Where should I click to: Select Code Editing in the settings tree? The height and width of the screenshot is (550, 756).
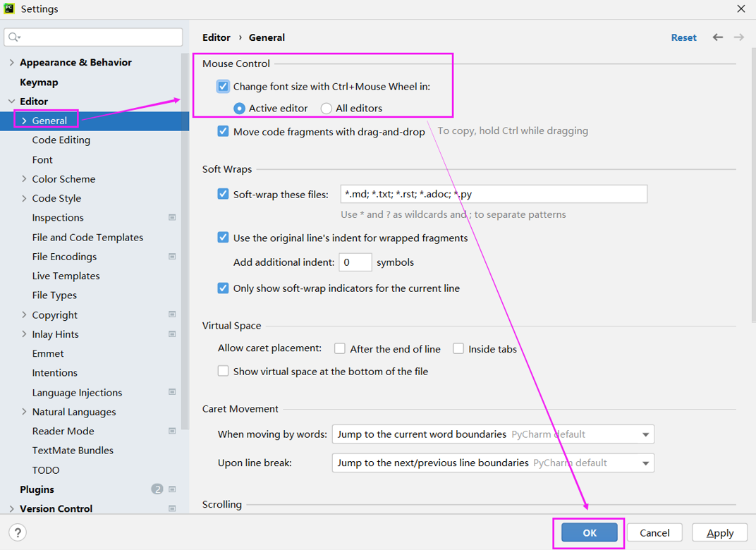[61, 140]
